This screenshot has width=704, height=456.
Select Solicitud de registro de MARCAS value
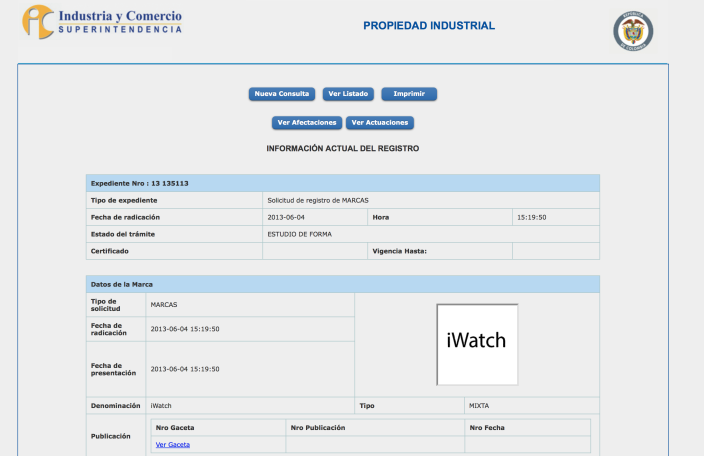[x=318, y=200]
